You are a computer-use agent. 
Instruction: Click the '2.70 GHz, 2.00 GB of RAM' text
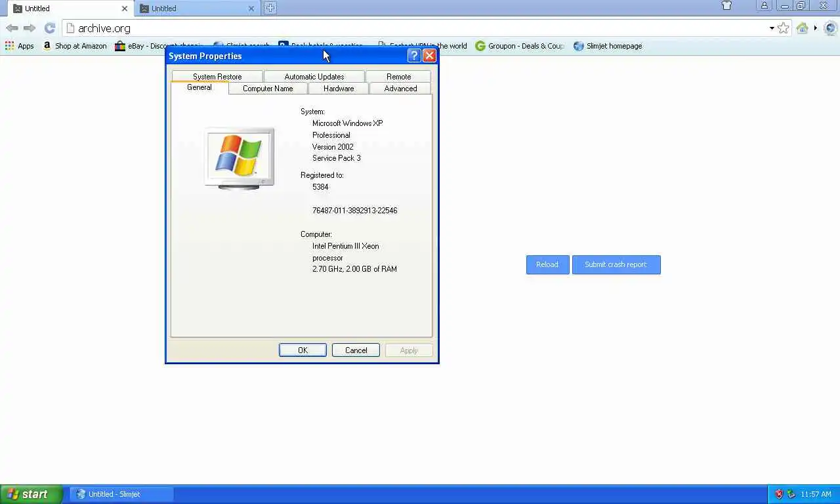point(354,269)
